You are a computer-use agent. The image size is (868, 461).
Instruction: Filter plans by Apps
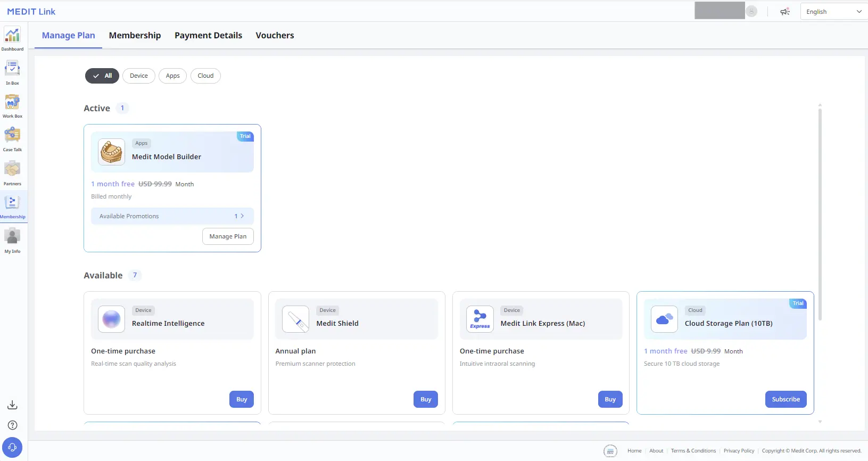point(173,76)
